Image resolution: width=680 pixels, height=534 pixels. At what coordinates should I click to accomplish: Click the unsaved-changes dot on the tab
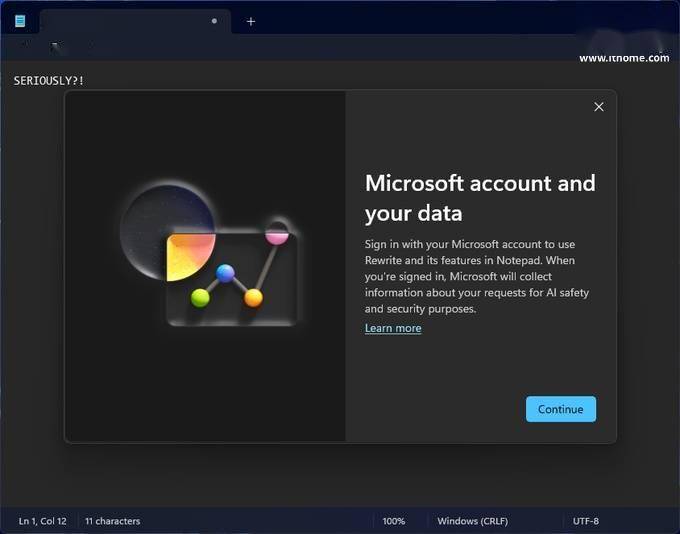(214, 21)
